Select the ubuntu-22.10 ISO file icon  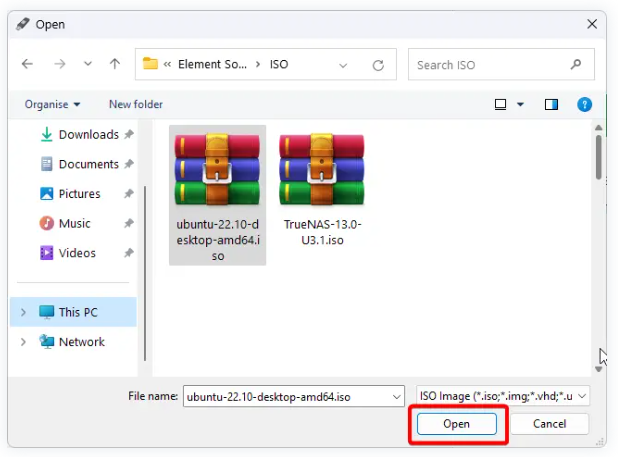tap(217, 170)
